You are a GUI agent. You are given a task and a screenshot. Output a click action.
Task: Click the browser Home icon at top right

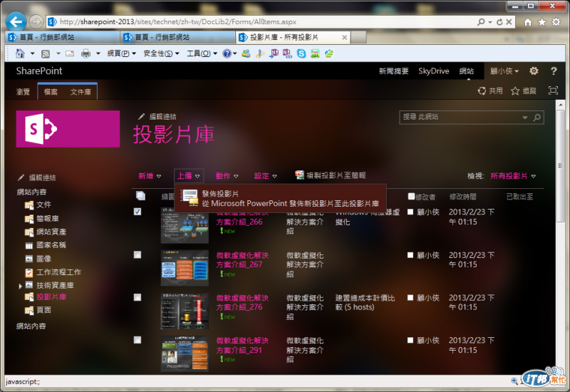point(528,22)
